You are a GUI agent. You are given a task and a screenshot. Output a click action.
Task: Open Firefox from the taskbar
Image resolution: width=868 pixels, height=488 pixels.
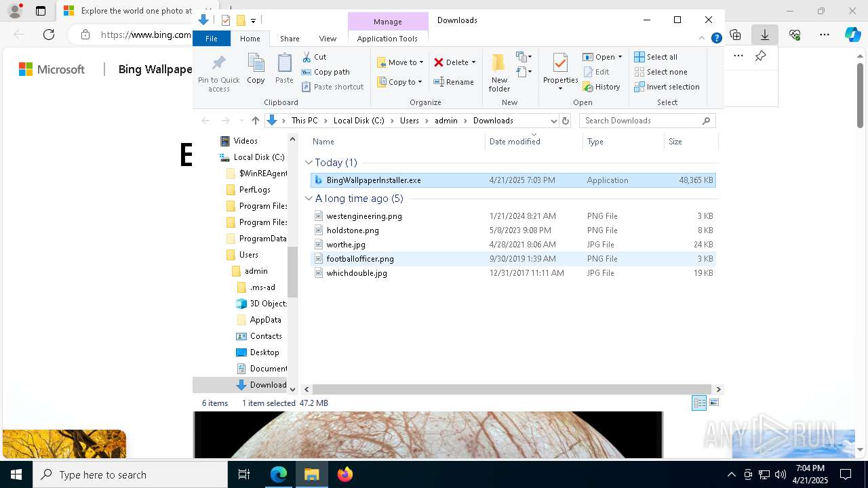(345, 474)
